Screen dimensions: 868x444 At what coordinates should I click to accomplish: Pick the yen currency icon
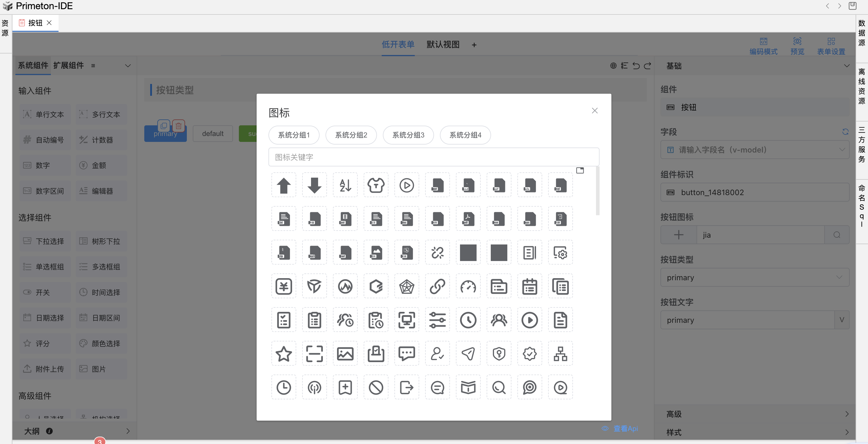pyautogui.click(x=284, y=286)
